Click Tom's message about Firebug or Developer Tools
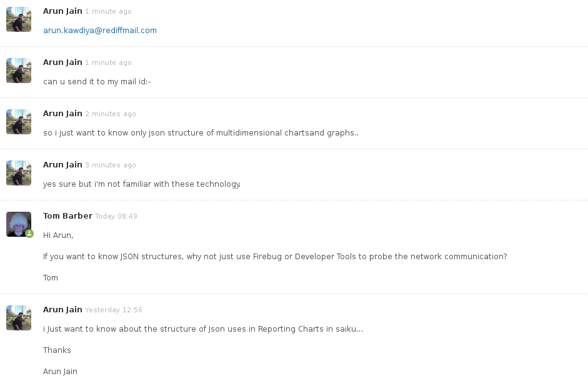 275,257
